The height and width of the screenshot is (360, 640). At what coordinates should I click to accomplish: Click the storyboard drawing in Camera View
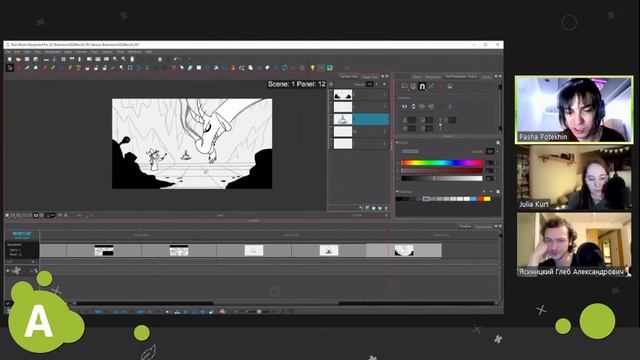[x=192, y=144]
